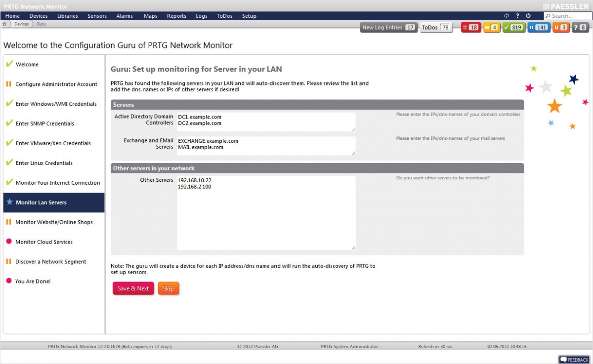Open help question mark icon
The height and width of the screenshot is (364, 593).
point(517,16)
